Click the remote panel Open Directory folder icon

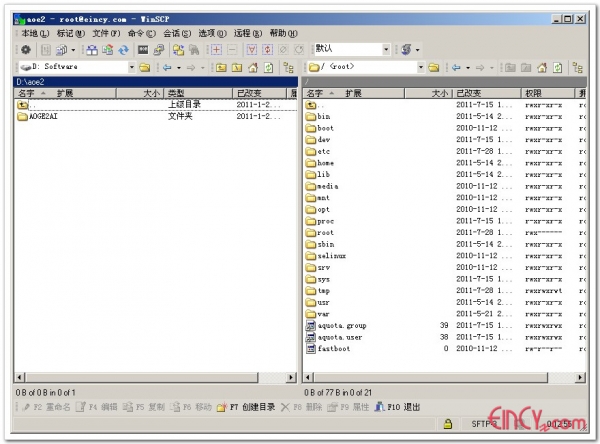(434, 68)
